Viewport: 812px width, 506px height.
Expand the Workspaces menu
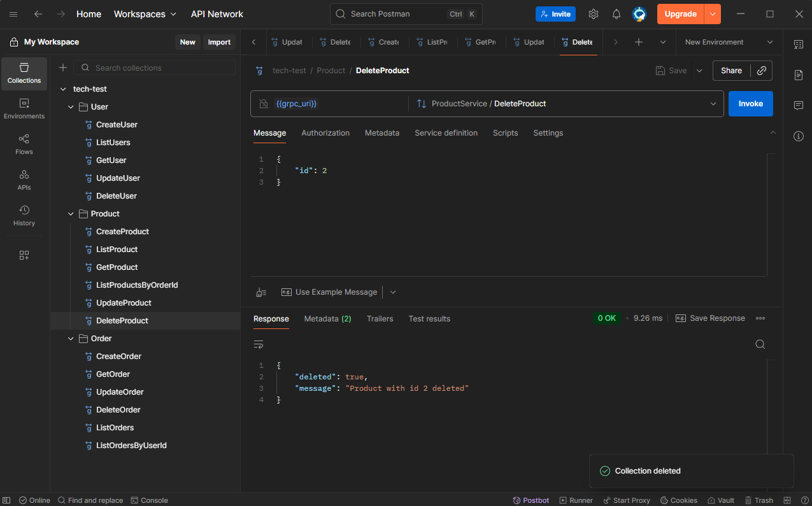pyautogui.click(x=145, y=14)
